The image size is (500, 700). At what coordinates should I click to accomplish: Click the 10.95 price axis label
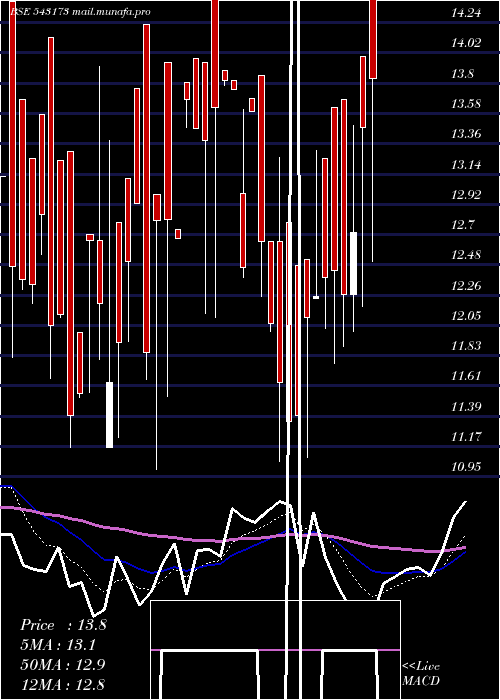click(466, 467)
